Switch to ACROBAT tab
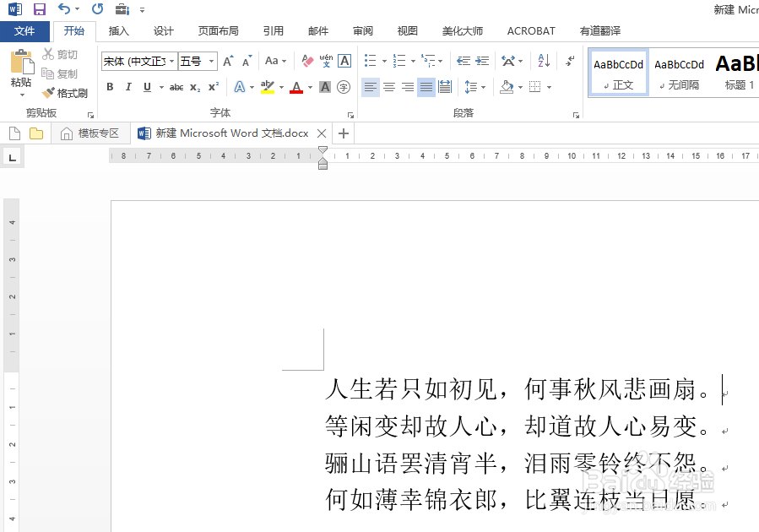Image resolution: width=759 pixels, height=532 pixels. pyautogui.click(x=531, y=31)
